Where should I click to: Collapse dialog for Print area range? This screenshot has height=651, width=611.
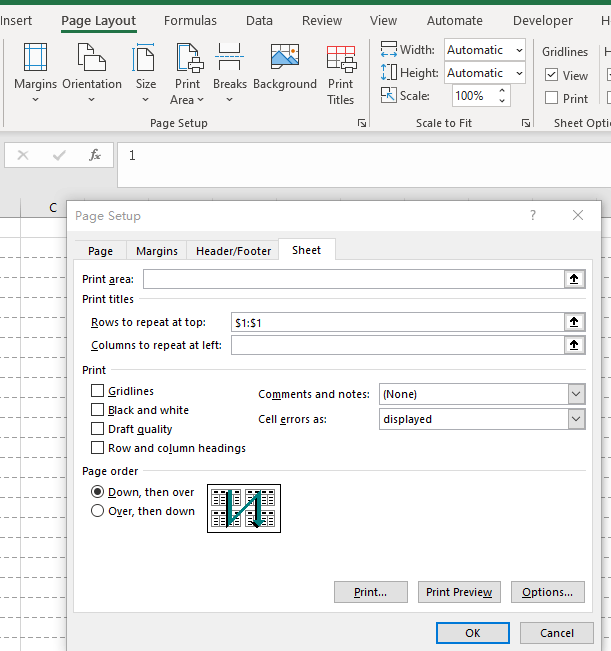pyautogui.click(x=574, y=279)
